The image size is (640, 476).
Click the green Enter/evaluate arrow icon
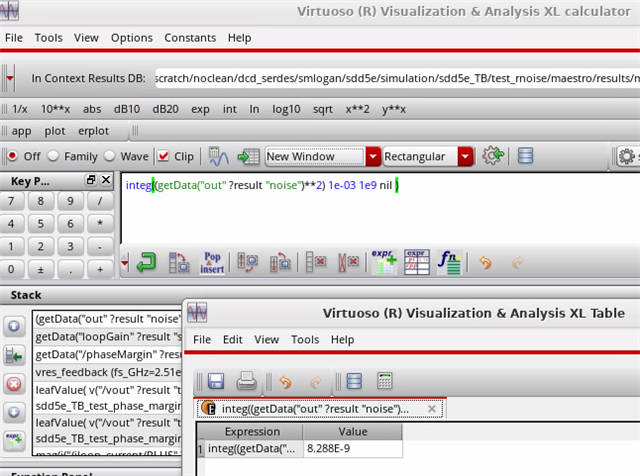coord(146,263)
